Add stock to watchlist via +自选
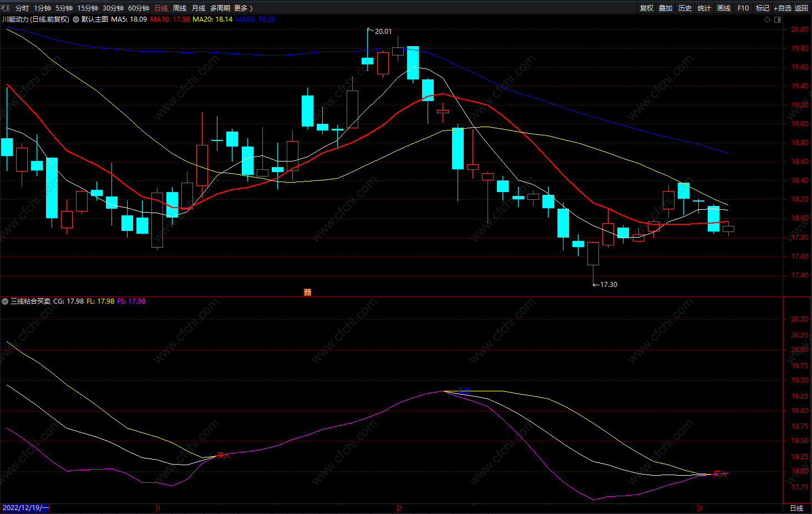 (x=783, y=8)
